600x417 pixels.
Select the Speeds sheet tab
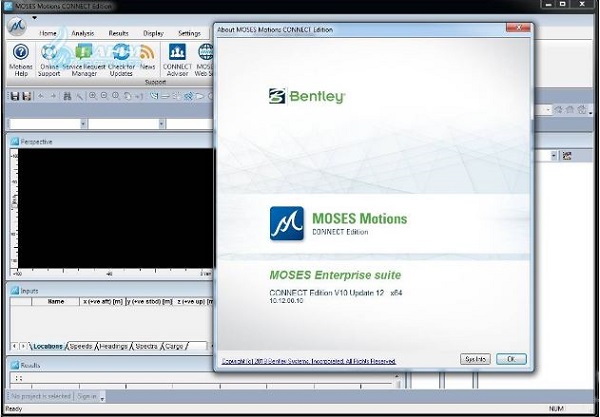(x=81, y=346)
